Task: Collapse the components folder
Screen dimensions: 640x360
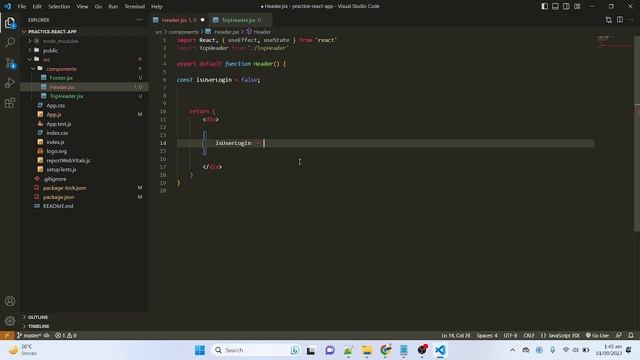Action: pos(61,69)
